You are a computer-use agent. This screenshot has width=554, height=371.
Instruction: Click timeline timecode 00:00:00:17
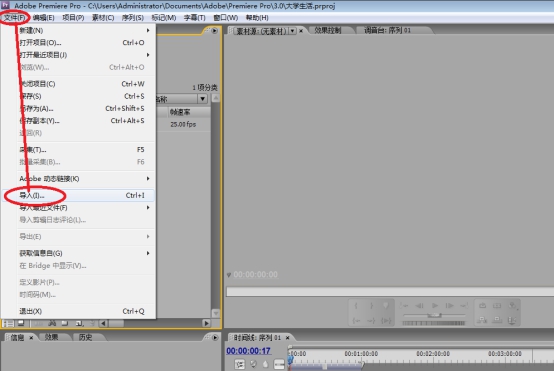click(x=248, y=351)
